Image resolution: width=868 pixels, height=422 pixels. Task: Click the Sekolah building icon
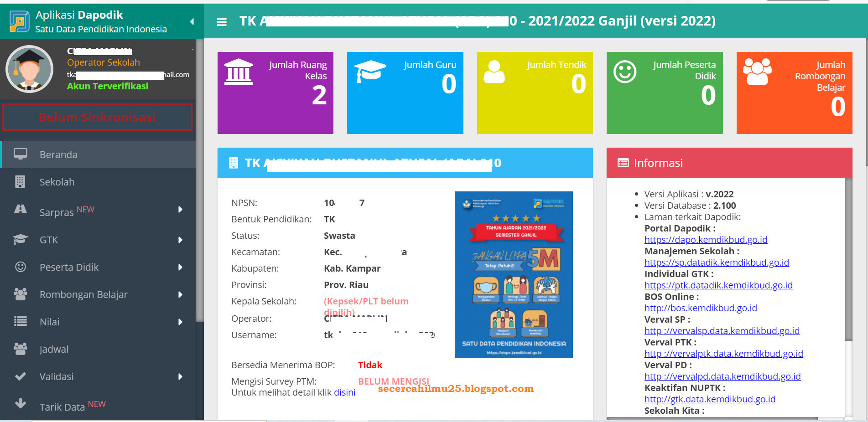(x=20, y=181)
